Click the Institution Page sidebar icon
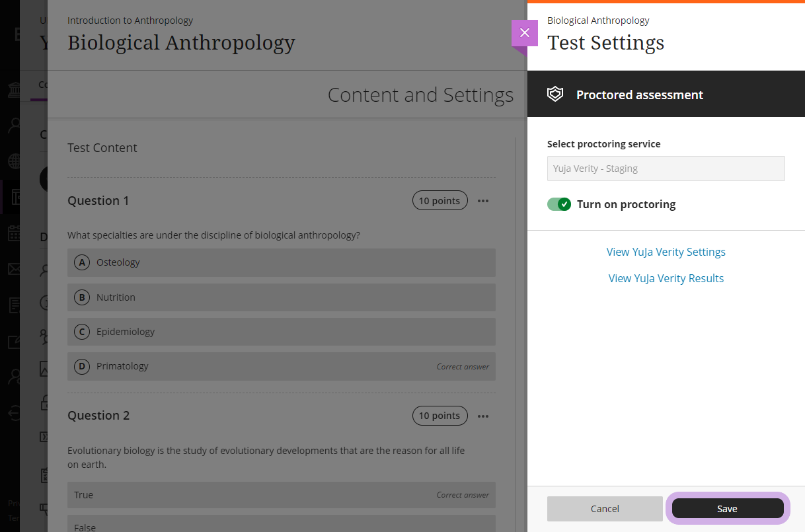The width and height of the screenshot is (805, 532). (x=14, y=90)
